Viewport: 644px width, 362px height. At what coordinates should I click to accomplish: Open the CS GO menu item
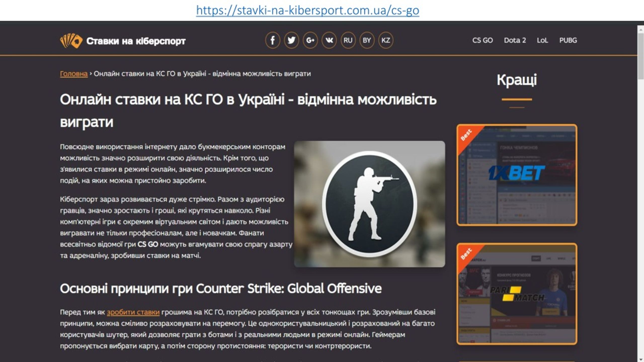pyautogui.click(x=482, y=40)
